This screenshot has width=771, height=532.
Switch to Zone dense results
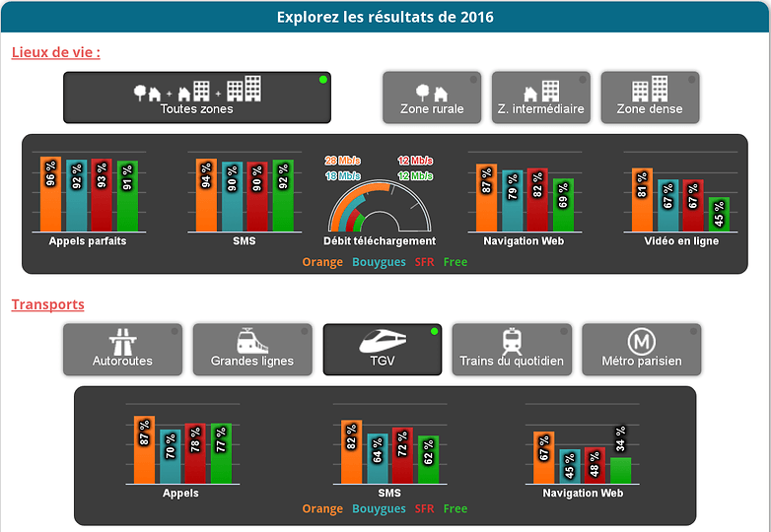tap(650, 98)
